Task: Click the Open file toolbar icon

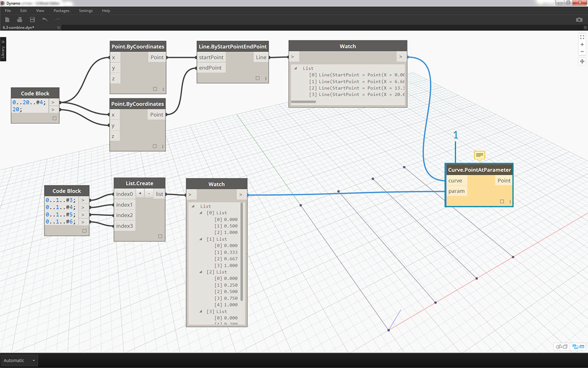Action: pos(20,20)
